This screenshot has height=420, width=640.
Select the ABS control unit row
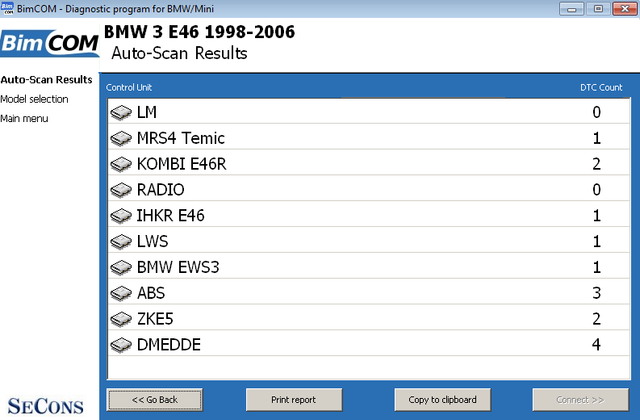[369, 293]
